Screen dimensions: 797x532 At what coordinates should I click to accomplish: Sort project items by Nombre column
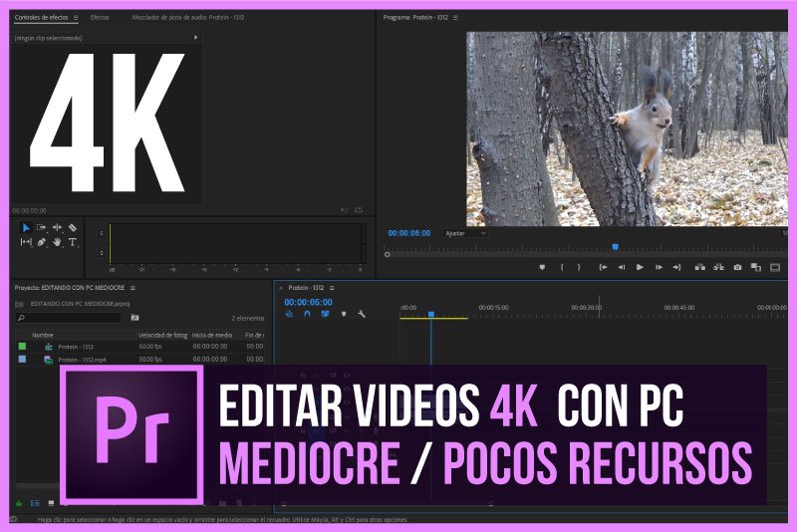coord(43,336)
